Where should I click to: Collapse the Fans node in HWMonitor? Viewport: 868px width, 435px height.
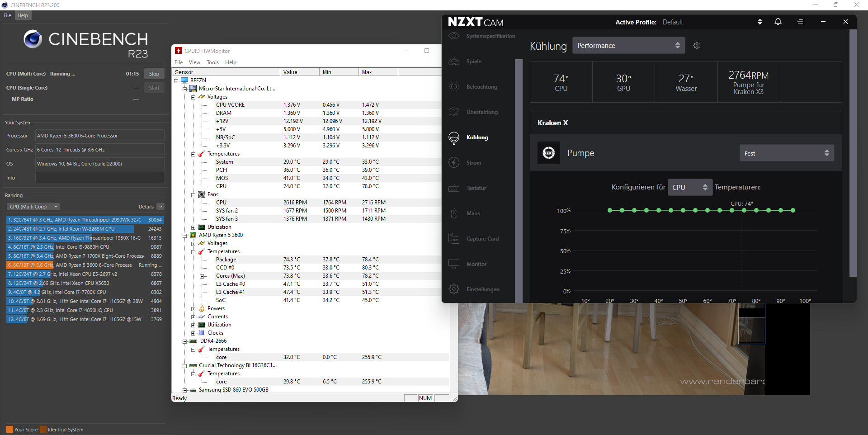(193, 195)
